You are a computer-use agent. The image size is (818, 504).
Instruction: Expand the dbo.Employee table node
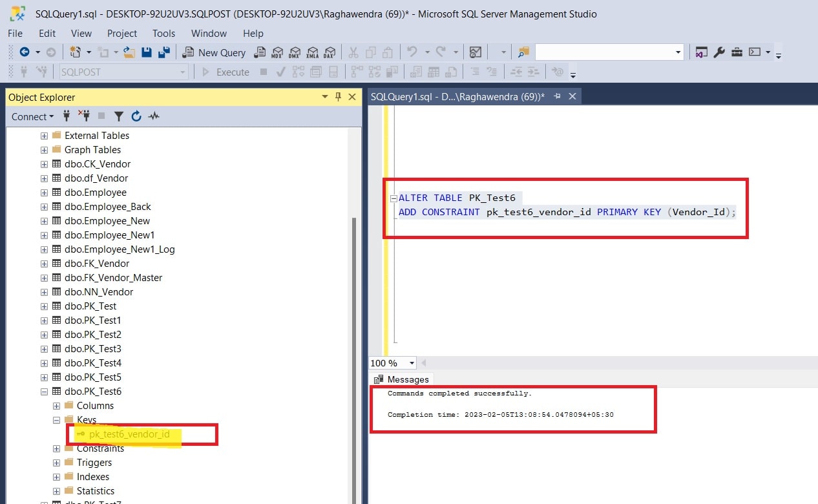(x=44, y=193)
